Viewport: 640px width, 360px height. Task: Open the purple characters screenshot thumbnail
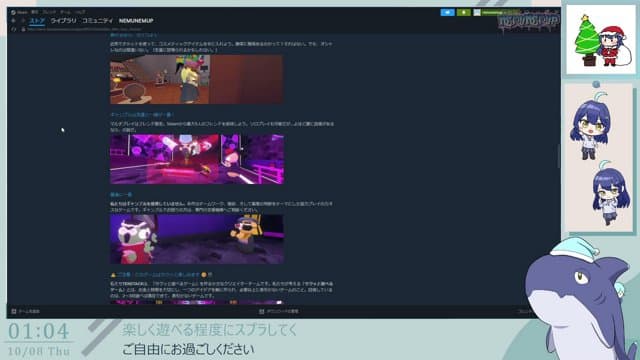197,239
